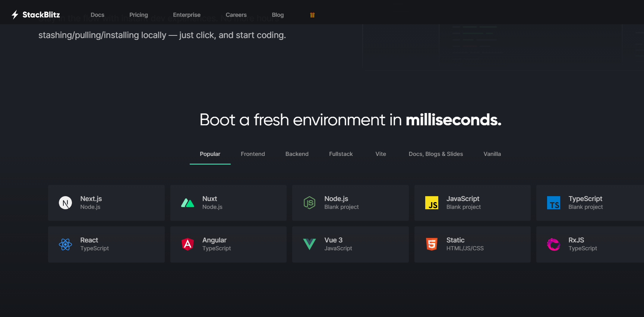Click the StackBlitz lightning bolt logo
Screen dimensions: 644x317
click(x=15, y=15)
